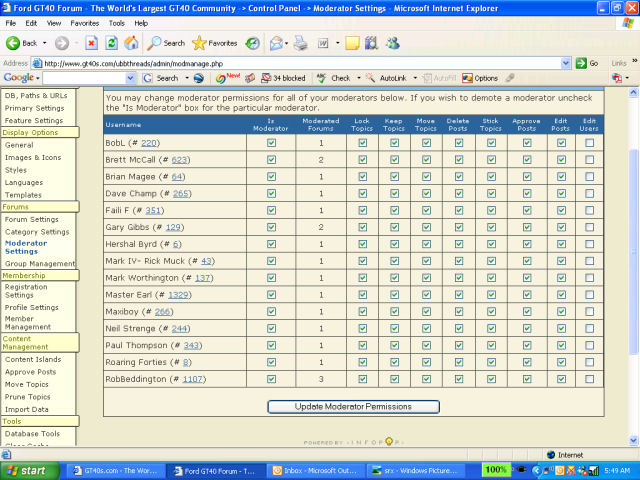Click the Google toolbar New feature icon
This screenshot has height=480, width=640.
[228, 78]
